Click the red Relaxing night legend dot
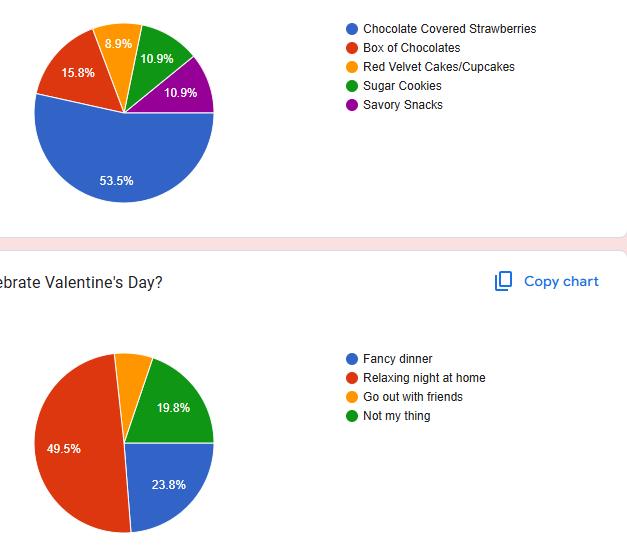The image size is (627, 552). click(x=352, y=378)
